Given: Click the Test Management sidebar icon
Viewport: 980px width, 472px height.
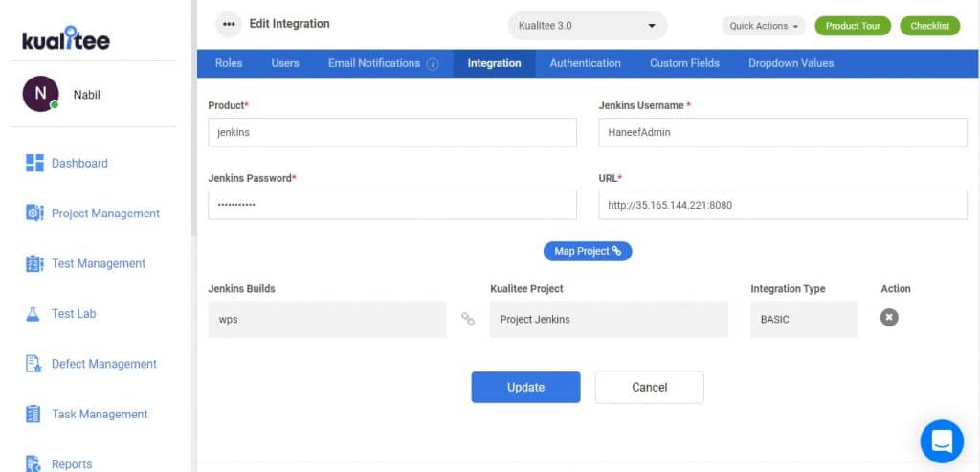Looking at the screenshot, I should [x=34, y=263].
